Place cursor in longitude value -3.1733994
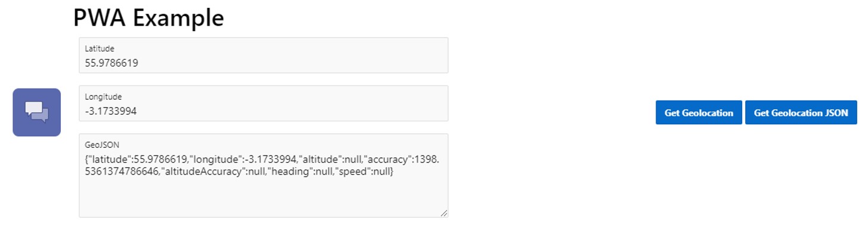Viewport: 868px width, 226px height. (111, 111)
